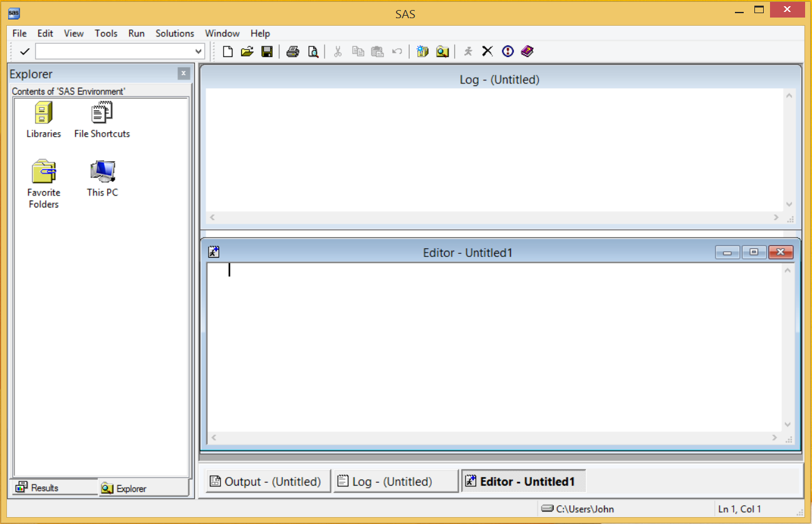Image resolution: width=812 pixels, height=524 pixels.
Task: Expand the command box dropdown arrow
Action: click(x=199, y=51)
